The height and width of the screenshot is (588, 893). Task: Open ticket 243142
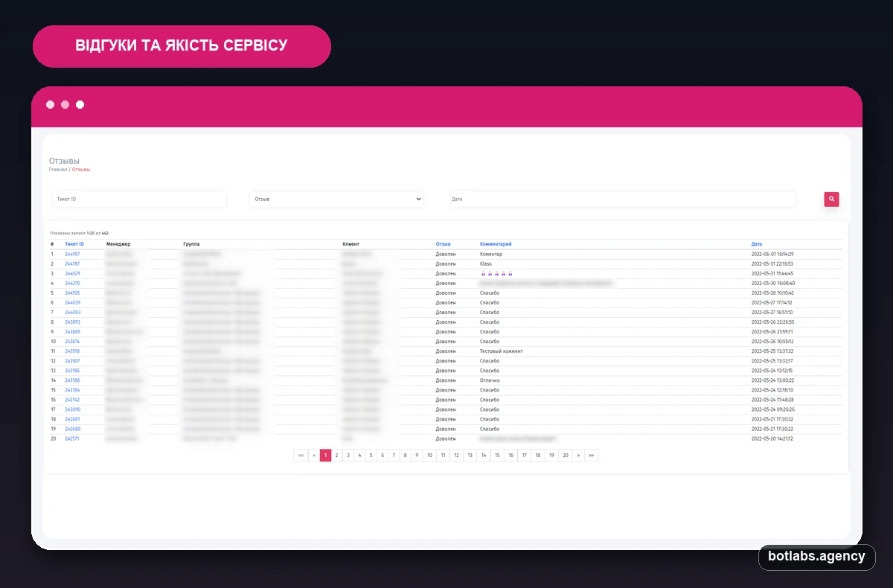72,399
